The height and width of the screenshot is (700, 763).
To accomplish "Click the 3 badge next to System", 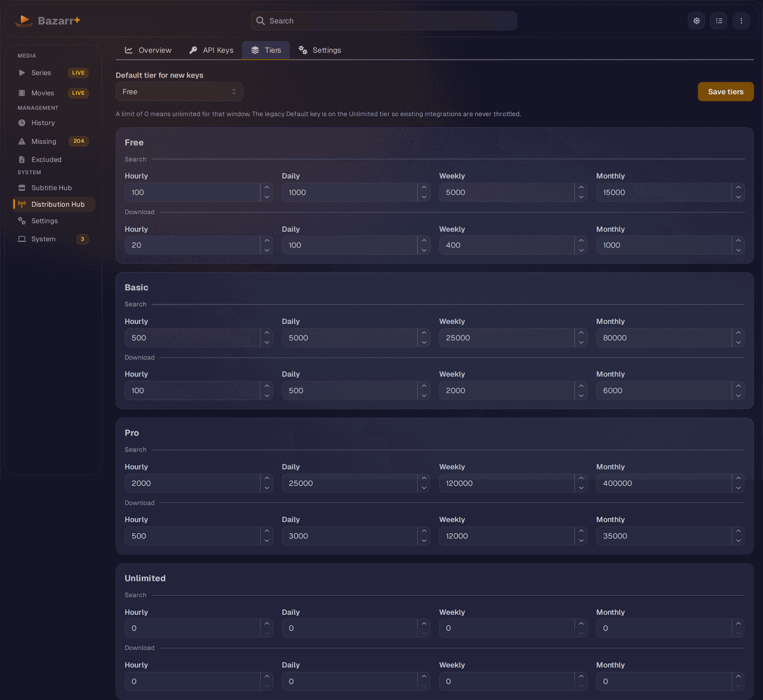I will [x=82, y=239].
